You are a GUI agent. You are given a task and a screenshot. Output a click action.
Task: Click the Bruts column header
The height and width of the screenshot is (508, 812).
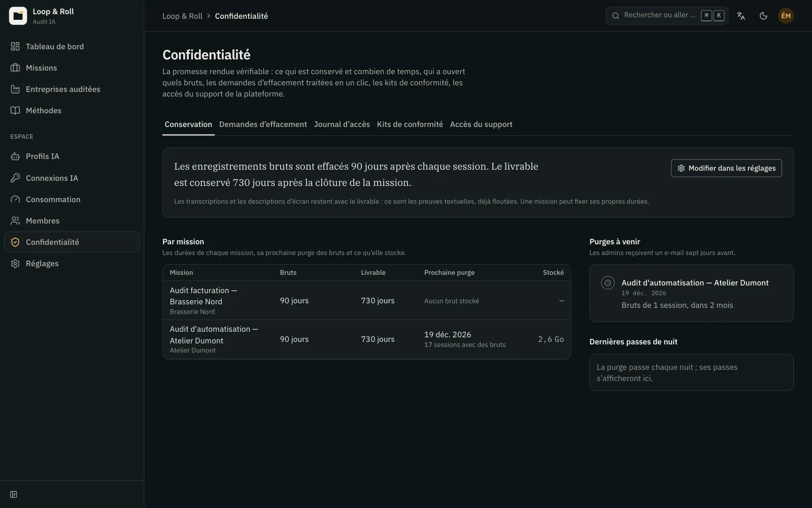coord(288,273)
